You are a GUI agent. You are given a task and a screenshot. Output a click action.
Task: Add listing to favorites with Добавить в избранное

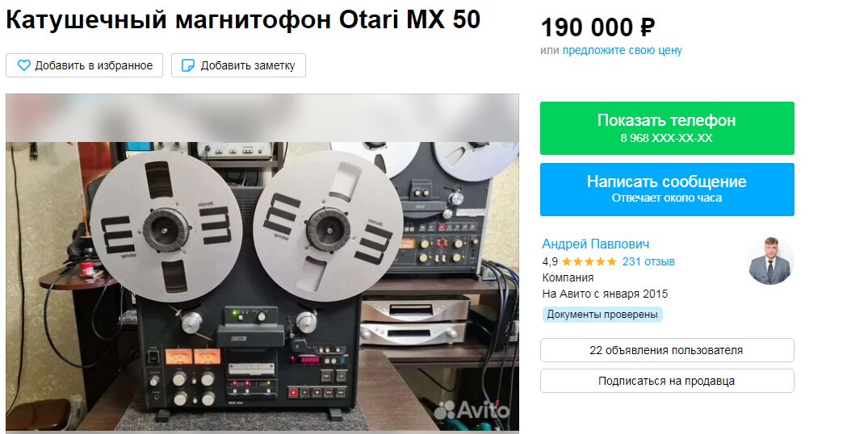pyautogui.click(x=84, y=65)
